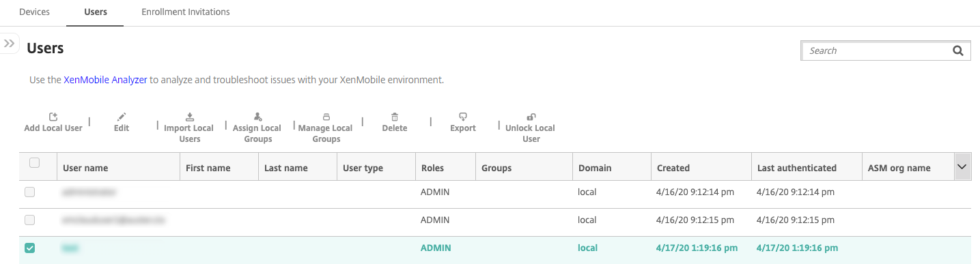This screenshot has height=264, width=980.
Task: Click the Unlock Local User label
Action: (x=531, y=134)
